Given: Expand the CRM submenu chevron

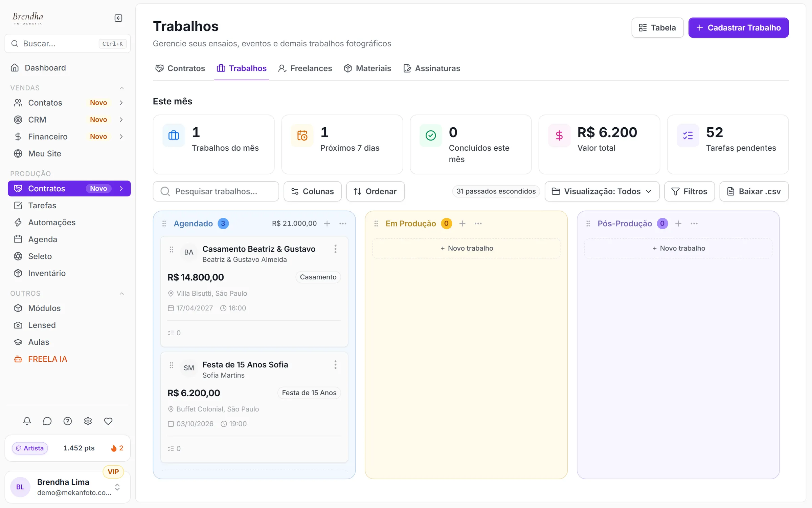Looking at the screenshot, I should point(121,120).
